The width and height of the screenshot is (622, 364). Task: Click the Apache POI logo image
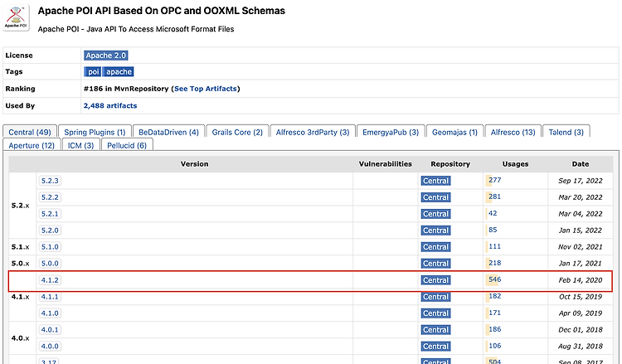(16, 18)
